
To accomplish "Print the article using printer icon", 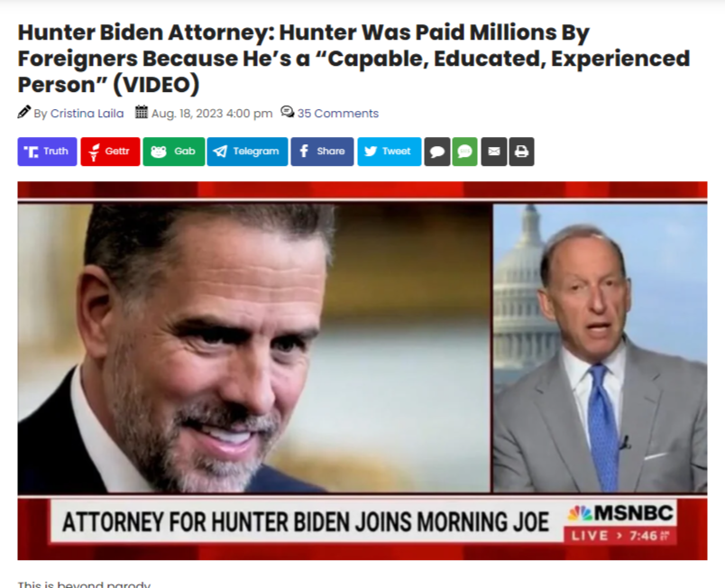I will pos(521,152).
